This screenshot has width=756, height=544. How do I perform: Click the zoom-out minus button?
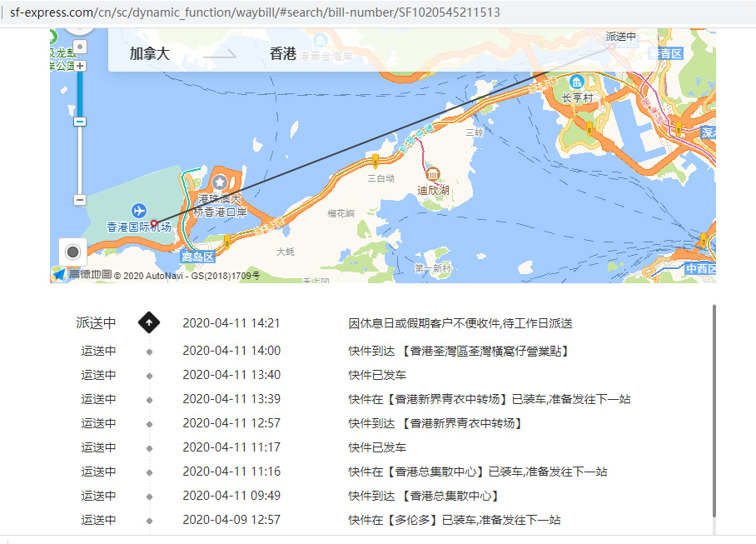pos(80,199)
